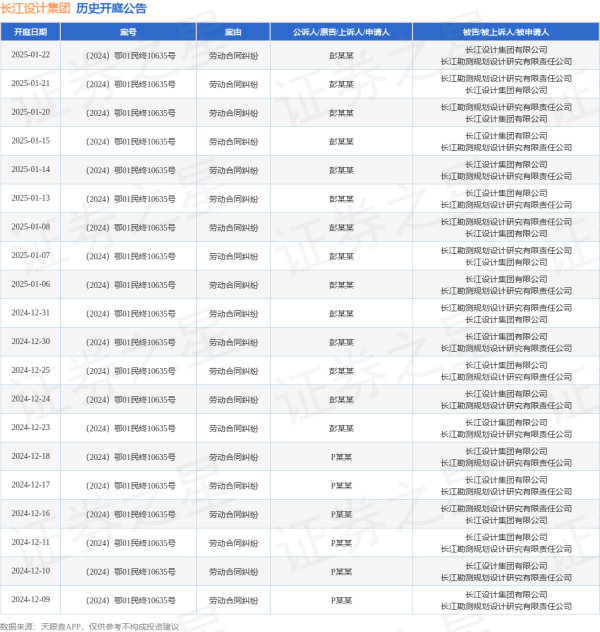The image size is (600, 632).
Task: Click the case number in the 2025-01-22 row
Action: pos(131,56)
